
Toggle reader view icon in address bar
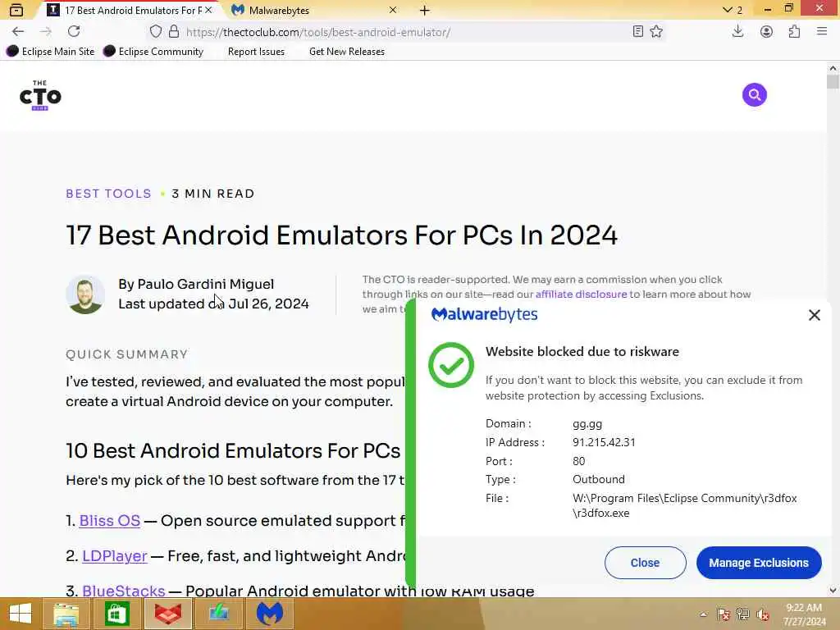pos(637,32)
